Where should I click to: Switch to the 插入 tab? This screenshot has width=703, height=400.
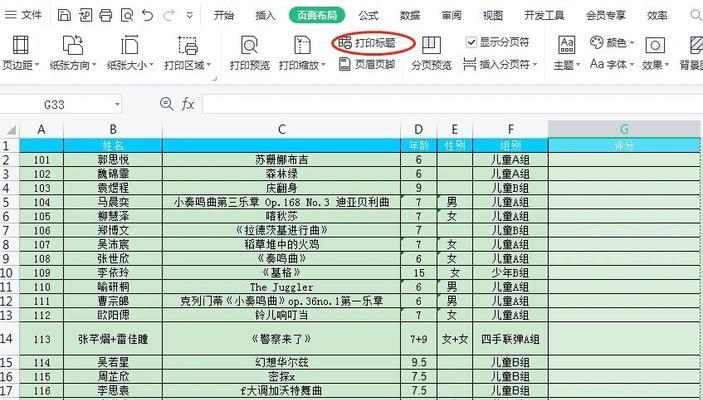(x=265, y=15)
